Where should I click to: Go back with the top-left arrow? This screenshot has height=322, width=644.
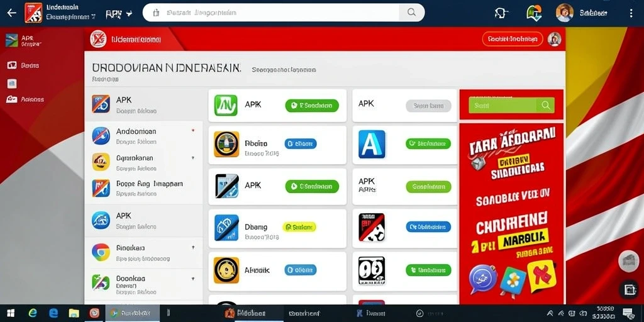(11, 13)
